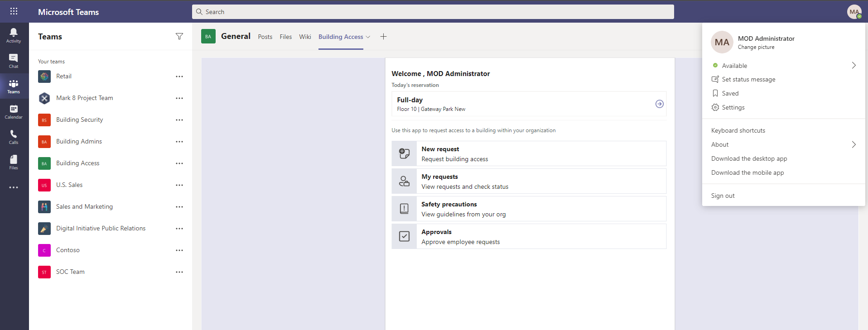Image resolution: width=868 pixels, height=330 pixels.
Task: Click Download the mobile app
Action: [x=784, y=172]
